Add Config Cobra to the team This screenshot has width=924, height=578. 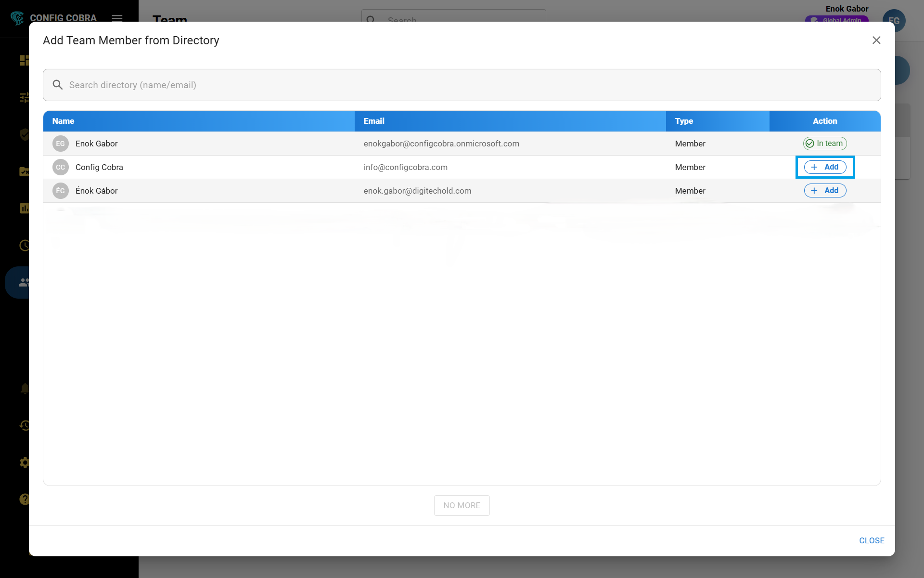point(825,167)
